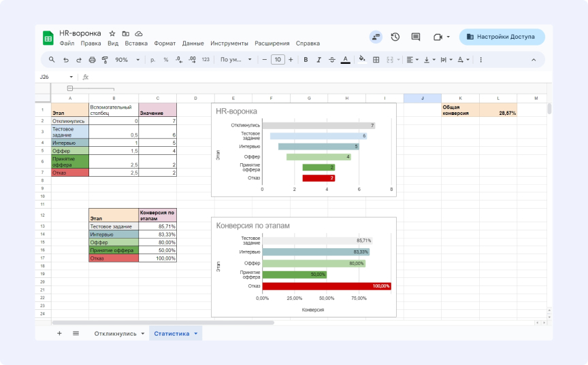Click the search magnifier in toolbar
Image resolution: width=588 pixels, height=365 pixels.
pos(52,60)
